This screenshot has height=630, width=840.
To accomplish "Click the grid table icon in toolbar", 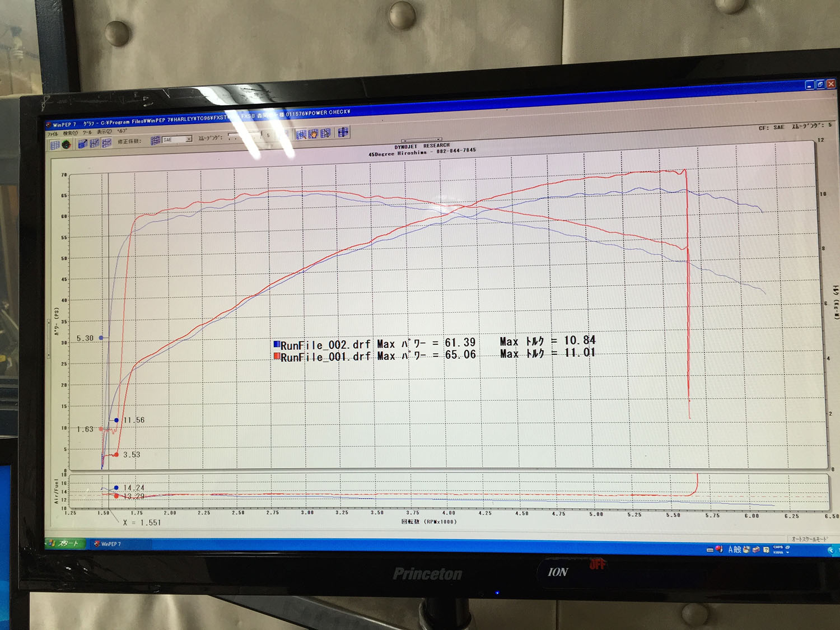I will click(x=54, y=145).
